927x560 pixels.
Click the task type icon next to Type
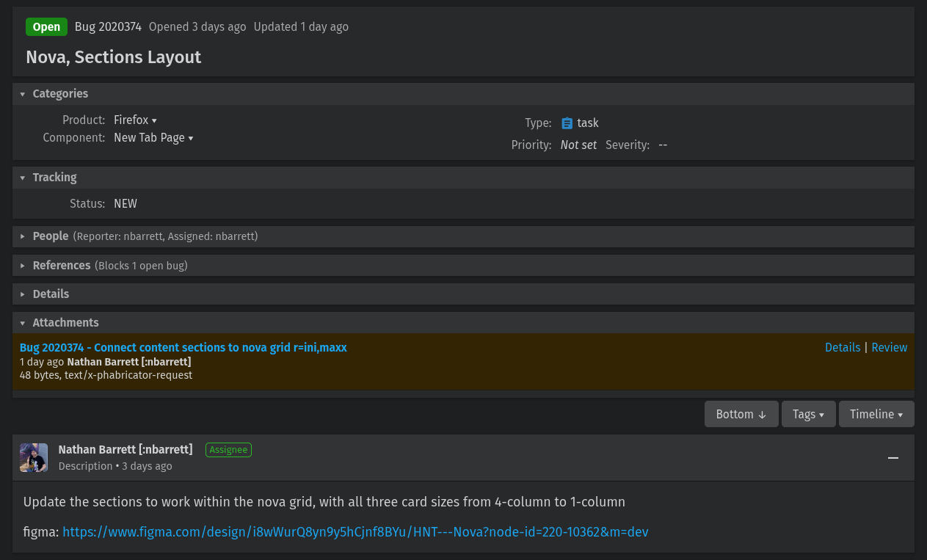[x=566, y=123]
